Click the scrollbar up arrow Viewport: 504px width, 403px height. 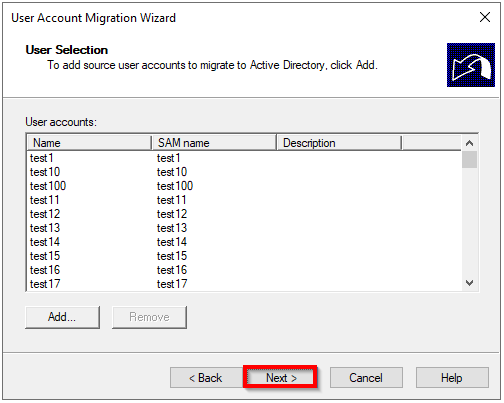[x=469, y=143]
